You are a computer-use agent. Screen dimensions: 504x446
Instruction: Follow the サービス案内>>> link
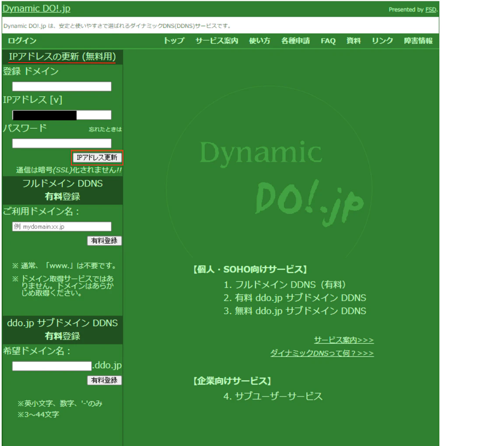pyautogui.click(x=343, y=340)
